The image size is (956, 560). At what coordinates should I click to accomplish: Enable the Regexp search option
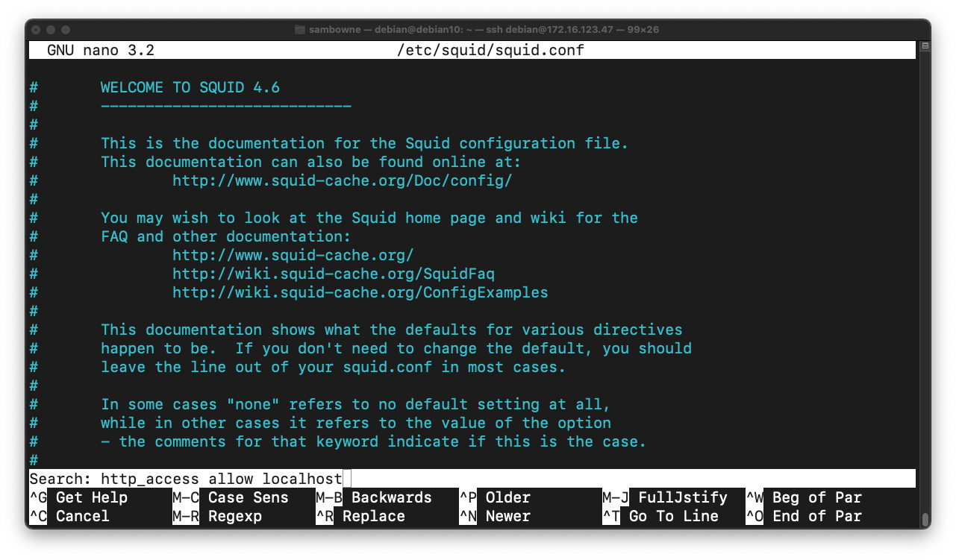tap(234, 516)
